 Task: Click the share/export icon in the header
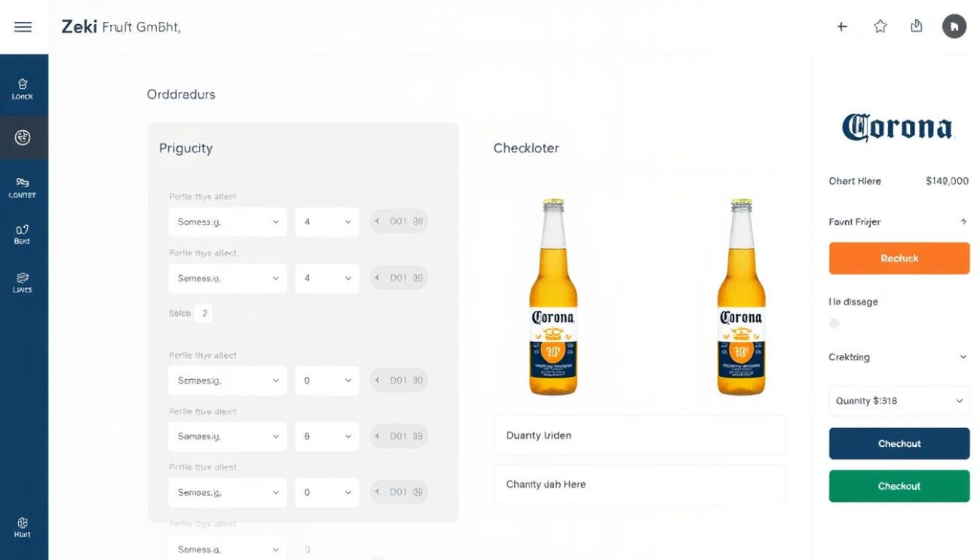tap(917, 26)
